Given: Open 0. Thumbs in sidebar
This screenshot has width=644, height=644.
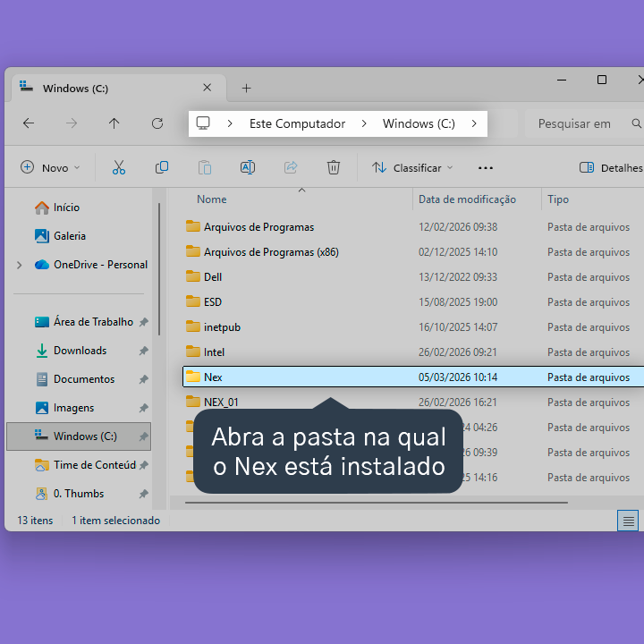Looking at the screenshot, I should click(70, 494).
